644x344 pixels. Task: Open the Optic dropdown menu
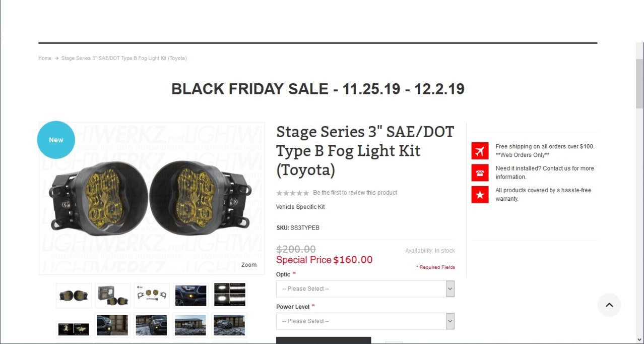pos(365,289)
